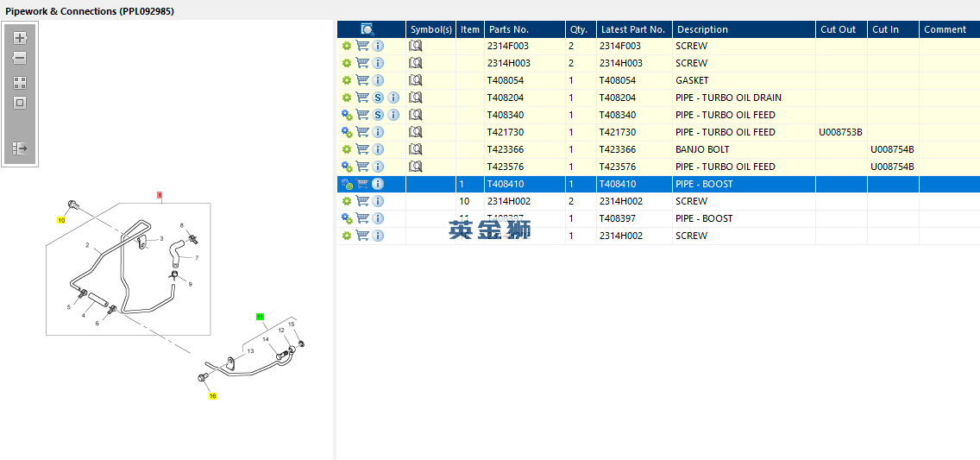Select the item 10 2314H002 SCREW row

(x=658, y=201)
